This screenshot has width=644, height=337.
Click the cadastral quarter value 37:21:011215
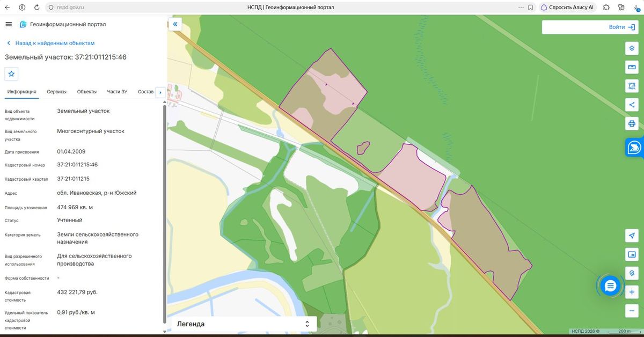[73, 179]
